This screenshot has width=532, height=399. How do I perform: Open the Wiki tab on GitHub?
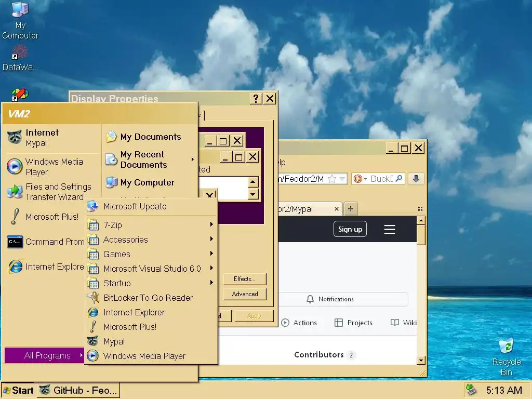[404, 323]
